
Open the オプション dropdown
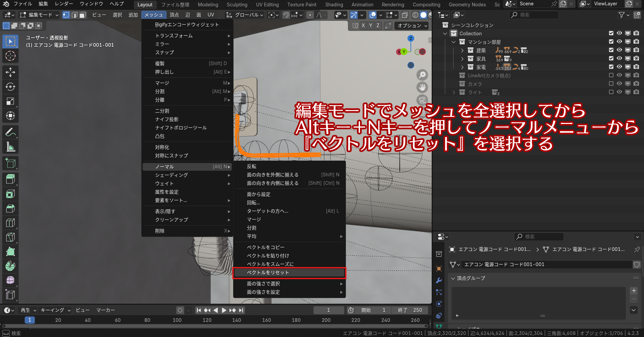(x=412, y=26)
